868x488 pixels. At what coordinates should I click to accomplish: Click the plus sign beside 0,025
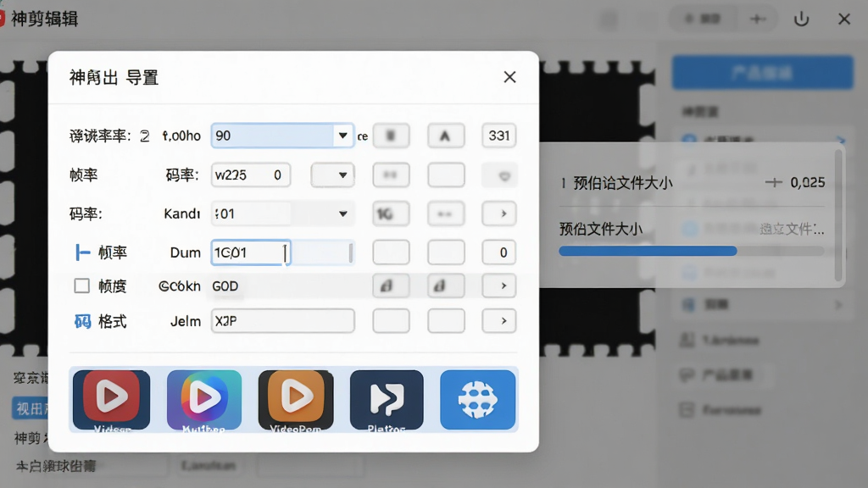coord(773,182)
